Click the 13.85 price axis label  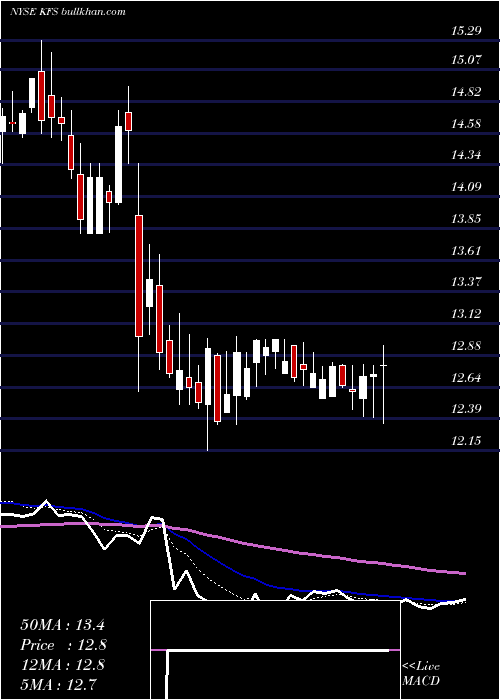pyautogui.click(x=467, y=219)
